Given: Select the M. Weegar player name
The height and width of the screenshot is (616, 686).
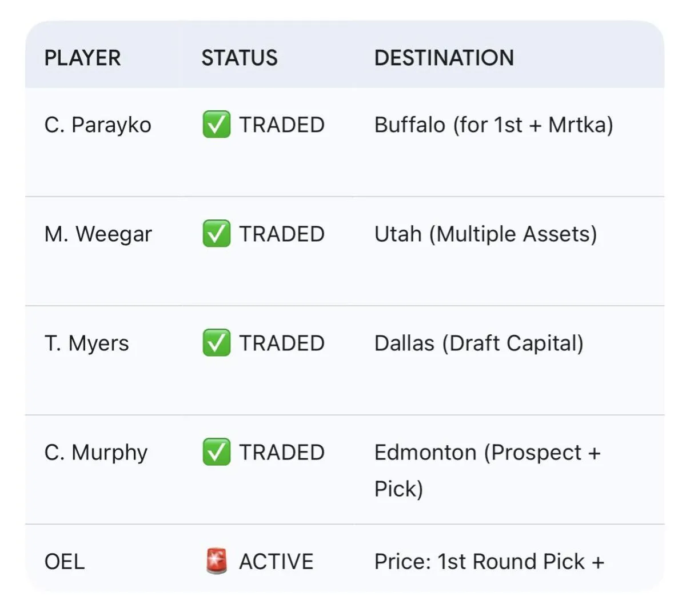Looking at the screenshot, I should (98, 234).
